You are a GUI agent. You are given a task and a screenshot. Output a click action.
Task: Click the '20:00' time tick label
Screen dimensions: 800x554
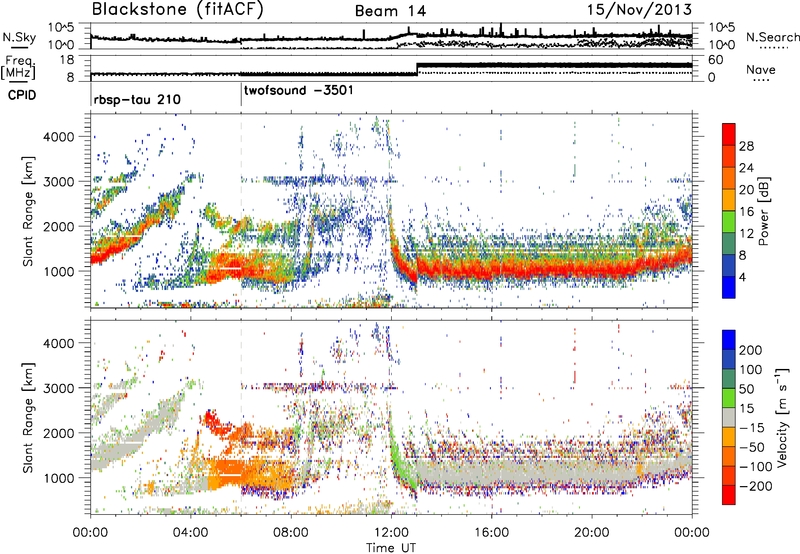(x=592, y=533)
